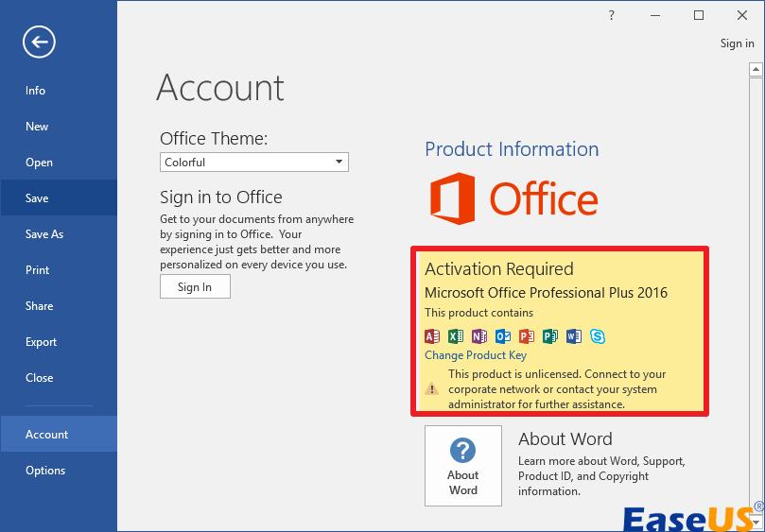This screenshot has height=532, width=765.
Task: Click the unlicensed warning triangle icon
Action: 432,389
